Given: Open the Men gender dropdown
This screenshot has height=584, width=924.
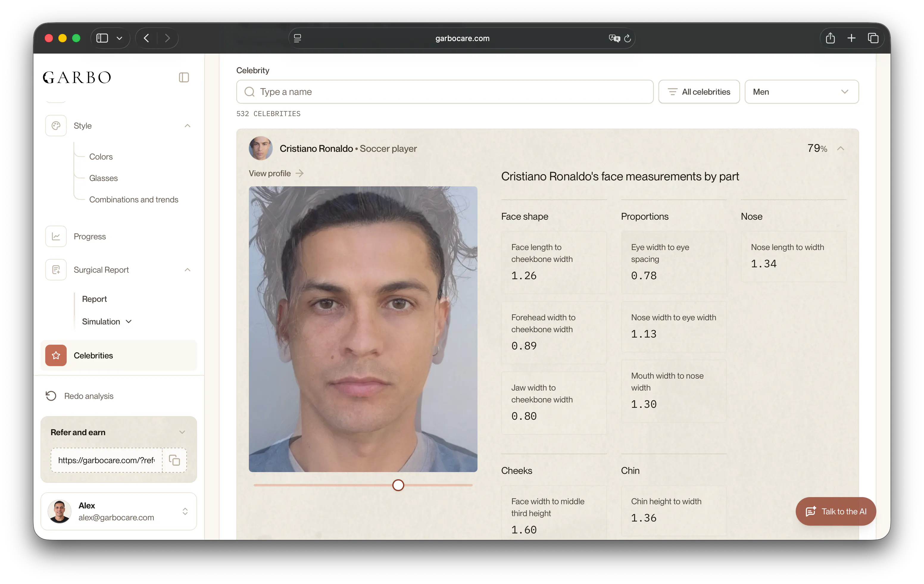Looking at the screenshot, I should point(802,92).
